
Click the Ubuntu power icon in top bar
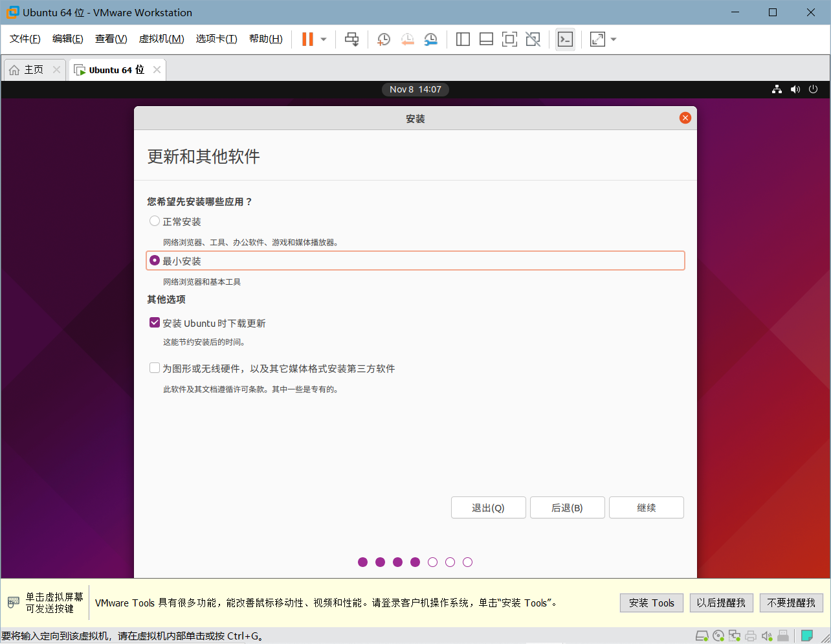point(814,89)
